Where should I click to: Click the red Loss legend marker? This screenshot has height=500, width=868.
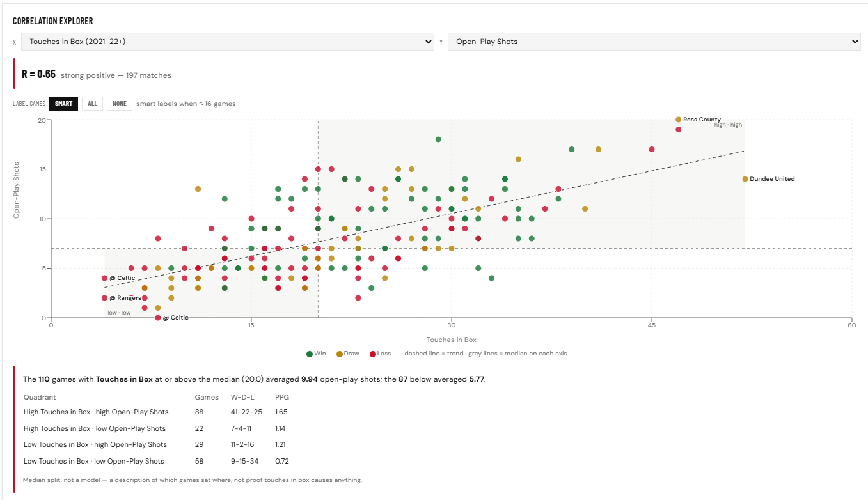[x=372, y=354]
